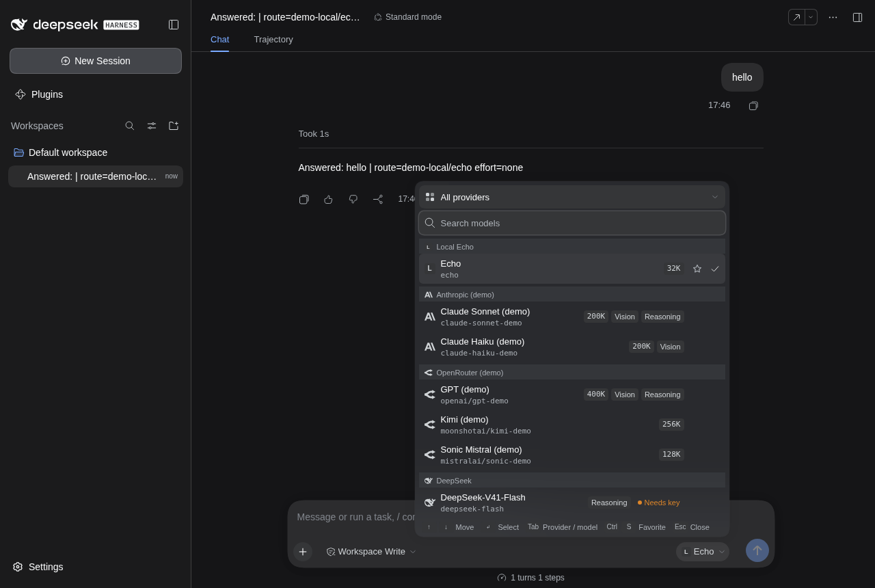Copy the hello user message

[x=753, y=105]
